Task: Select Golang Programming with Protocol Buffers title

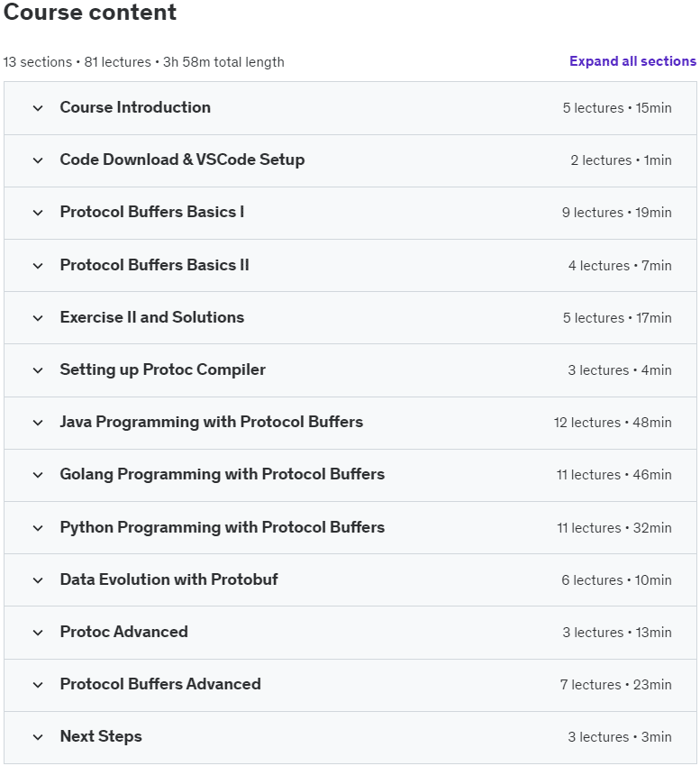Action: (x=223, y=474)
